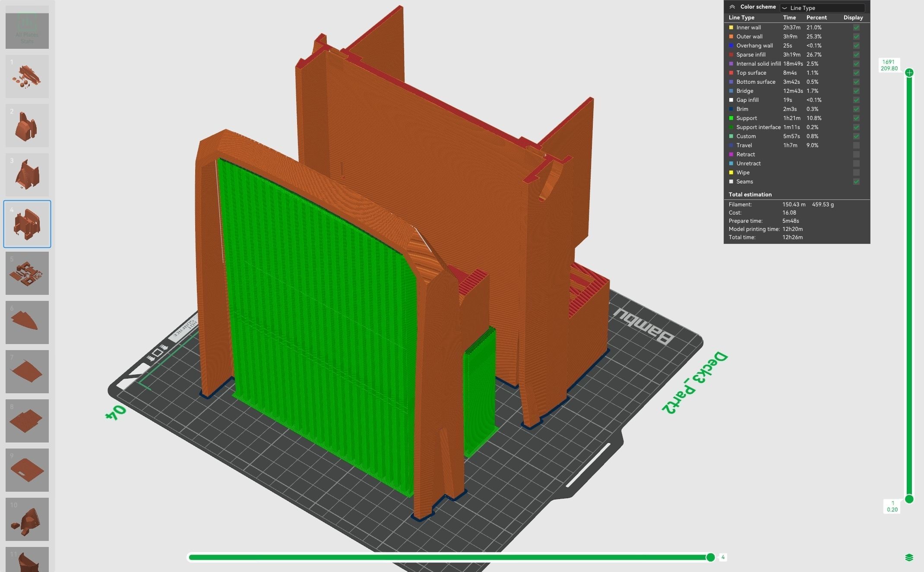Click the Overhang wall blue square
This screenshot has height=572, width=924.
point(731,46)
